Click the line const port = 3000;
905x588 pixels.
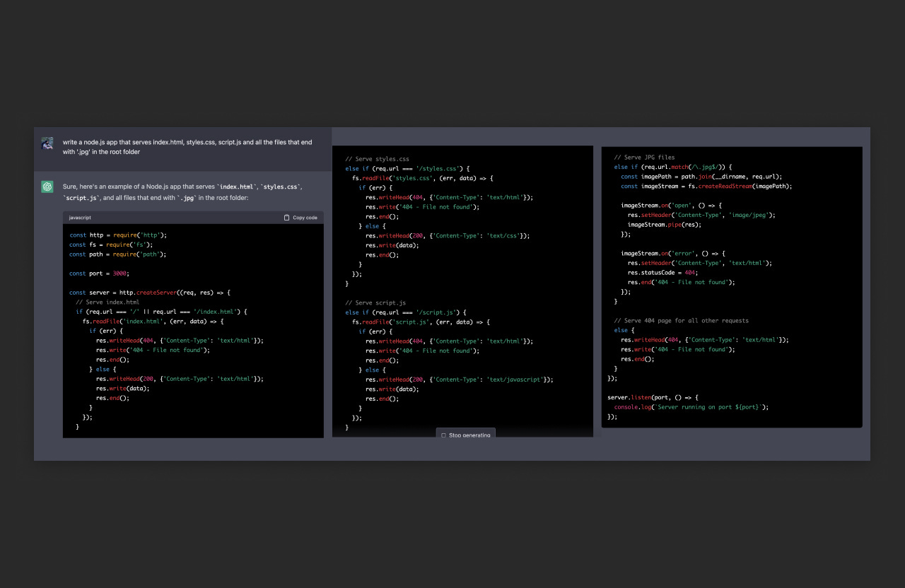[100, 274]
